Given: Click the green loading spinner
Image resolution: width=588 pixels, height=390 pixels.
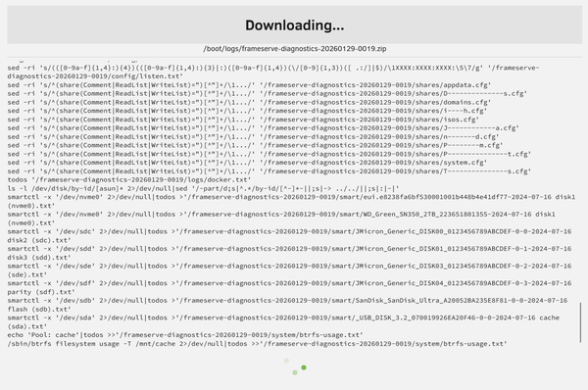Looking at the screenshot, I should (295, 366).
